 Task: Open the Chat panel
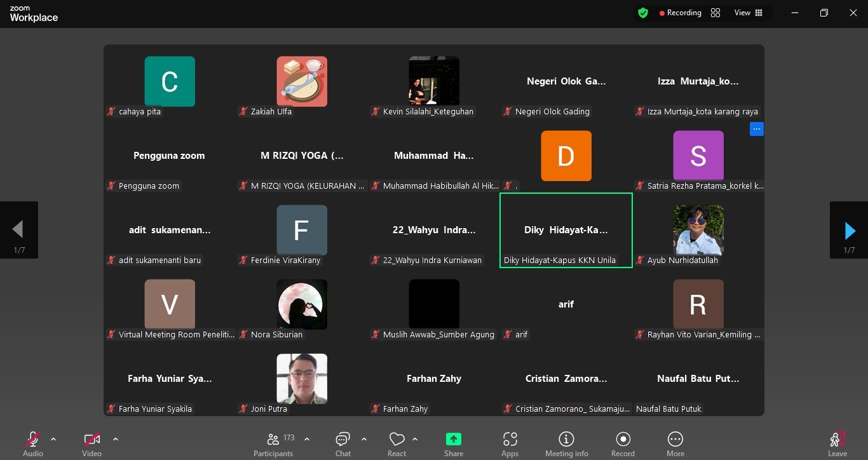(x=342, y=443)
